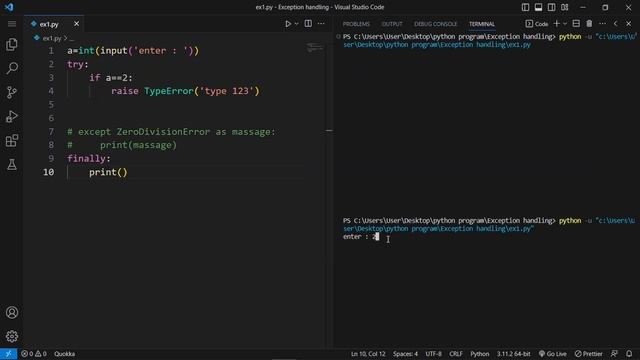This screenshot has height=360, width=640.
Task: Open the Manage gear settings
Action: point(12,336)
